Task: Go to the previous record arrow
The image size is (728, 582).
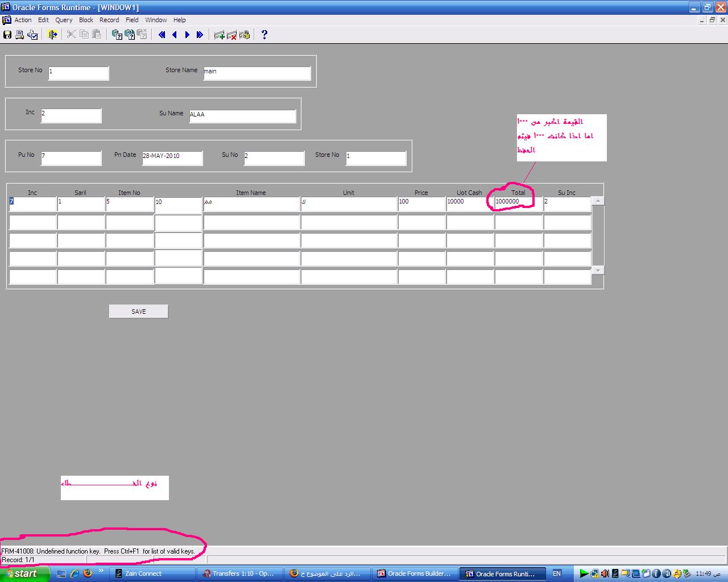Action: click(x=175, y=35)
